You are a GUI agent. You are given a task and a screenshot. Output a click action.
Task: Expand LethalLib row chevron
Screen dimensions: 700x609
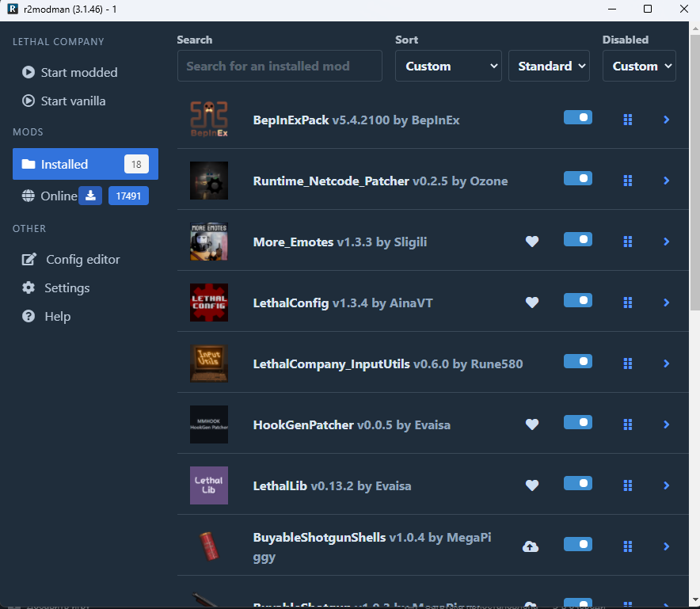(667, 485)
